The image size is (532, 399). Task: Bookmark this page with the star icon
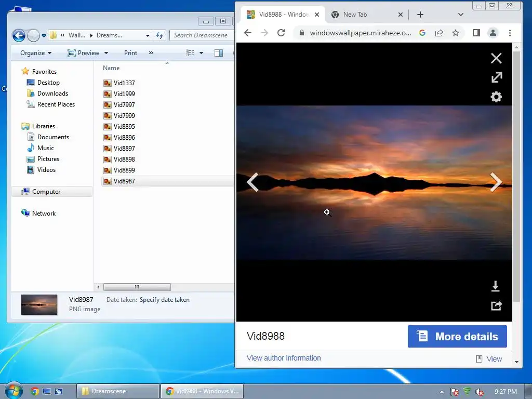[x=455, y=33]
